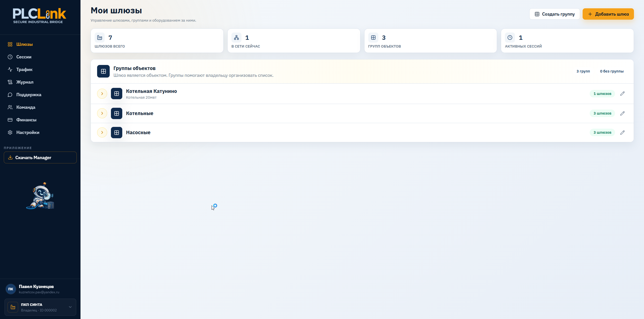Click the '0 без группы' label

click(612, 71)
